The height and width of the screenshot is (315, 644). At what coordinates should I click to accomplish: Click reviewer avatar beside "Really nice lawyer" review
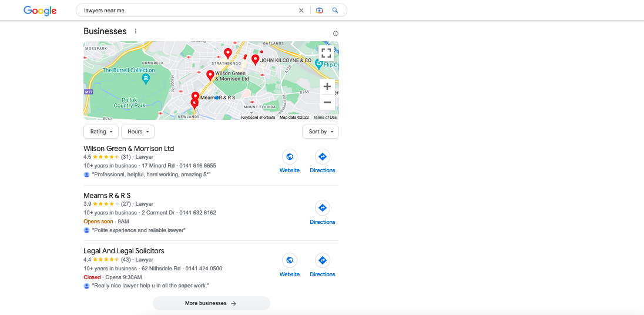click(x=86, y=286)
